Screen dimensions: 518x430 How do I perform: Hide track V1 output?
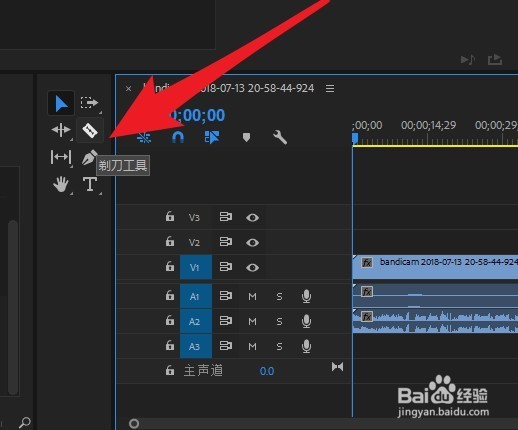click(252, 267)
